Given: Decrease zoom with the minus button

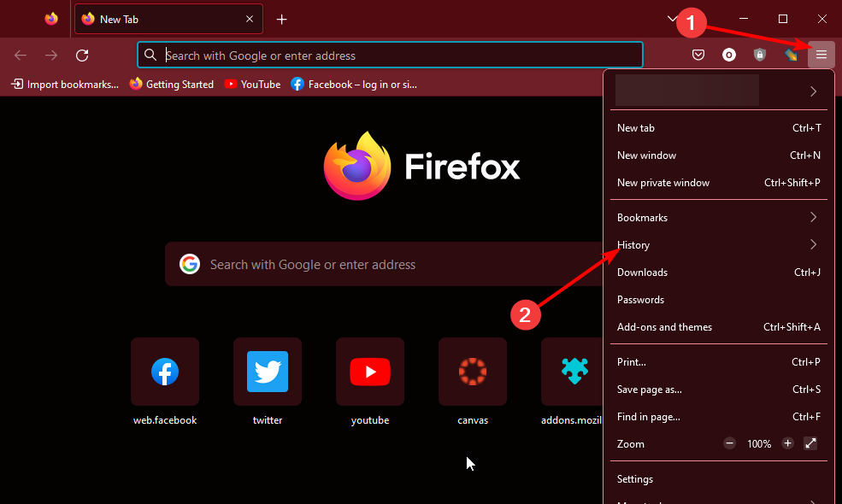Looking at the screenshot, I should [729, 443].
